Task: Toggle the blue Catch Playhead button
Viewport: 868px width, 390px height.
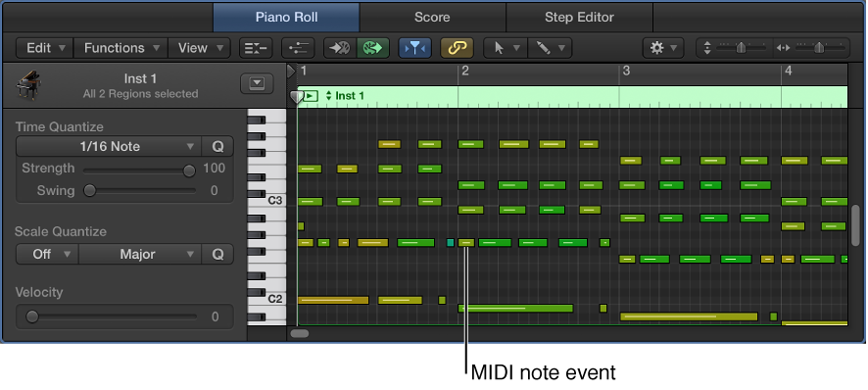Action: pos(415,48)
